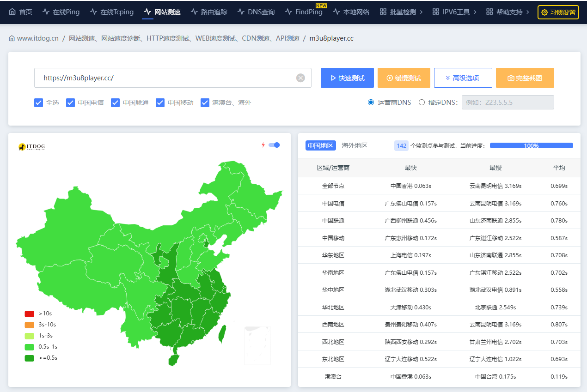
Task: Toggle the map animation switch
Action: pos(274,145)
